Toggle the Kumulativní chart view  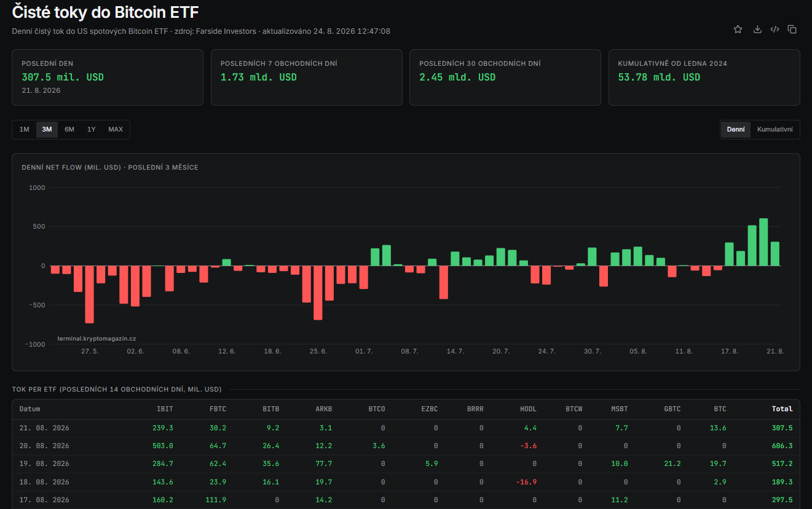coord(775,130)
